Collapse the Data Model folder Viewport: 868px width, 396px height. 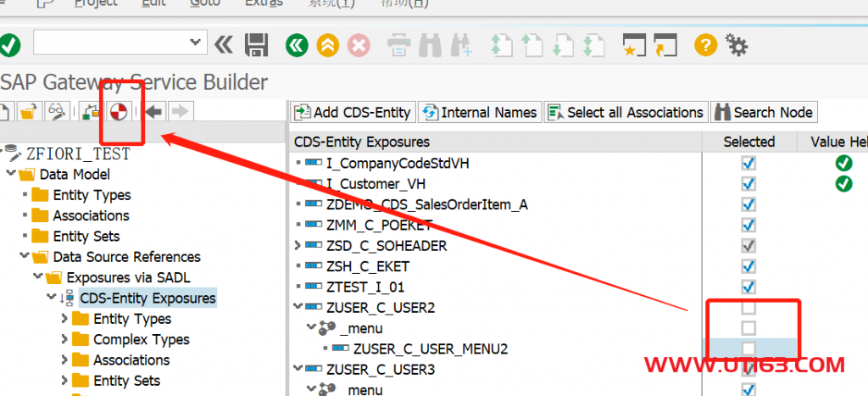point(11,175)
